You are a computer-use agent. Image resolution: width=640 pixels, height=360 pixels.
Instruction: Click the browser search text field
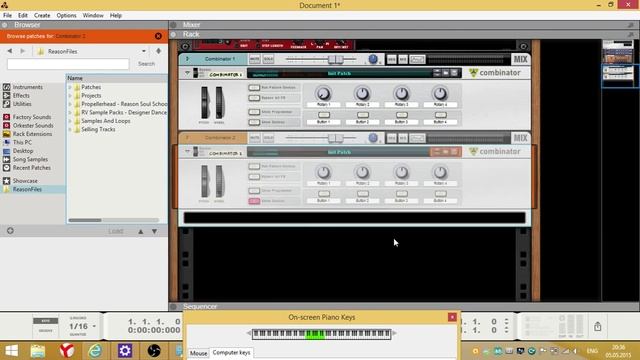pyautogui.click(x=68, y=64)
